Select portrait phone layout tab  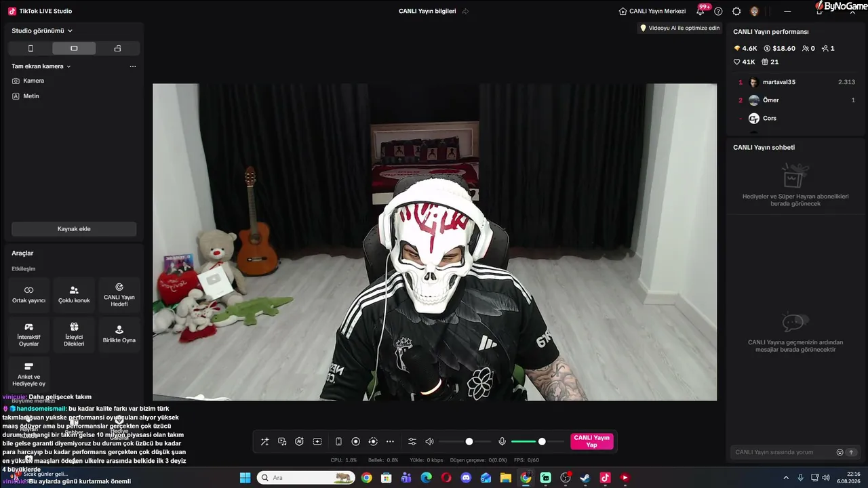(31, 48)
